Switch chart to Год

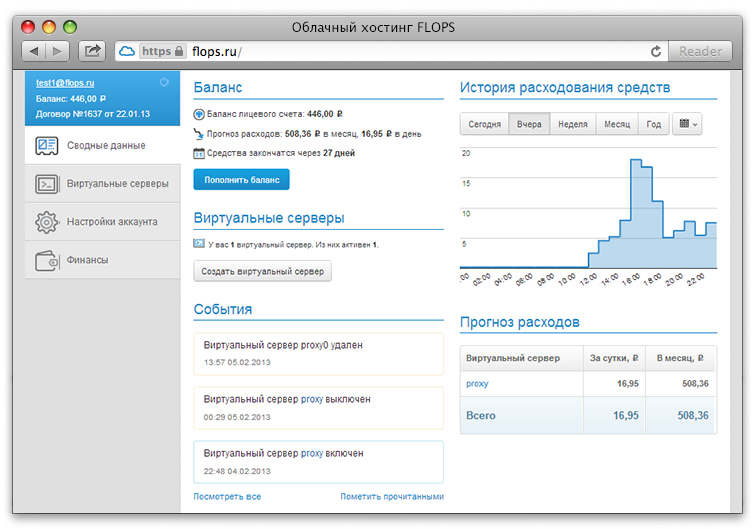coord(653,124)
